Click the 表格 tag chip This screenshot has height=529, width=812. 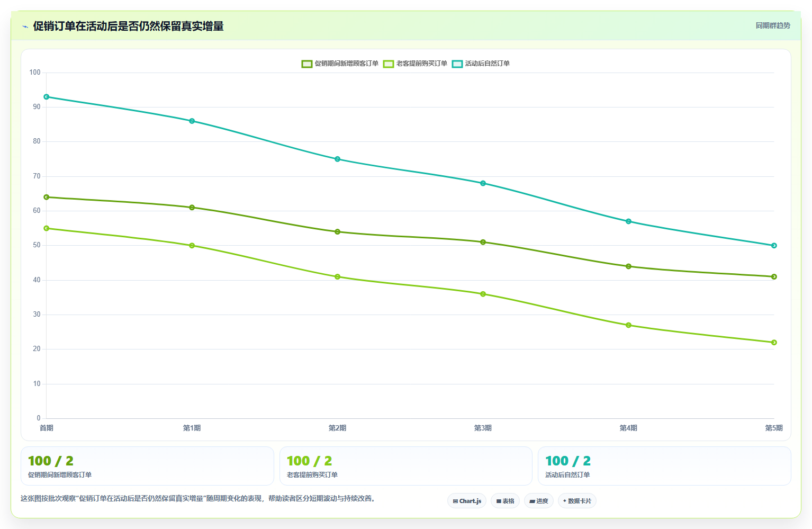point(505,501)
